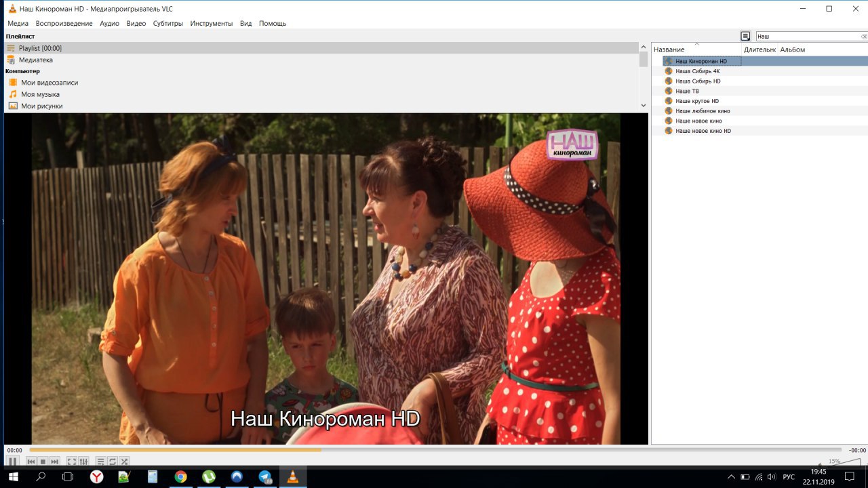
Task: Open Notepad++ style editor on taskbar
Action: 124,476
